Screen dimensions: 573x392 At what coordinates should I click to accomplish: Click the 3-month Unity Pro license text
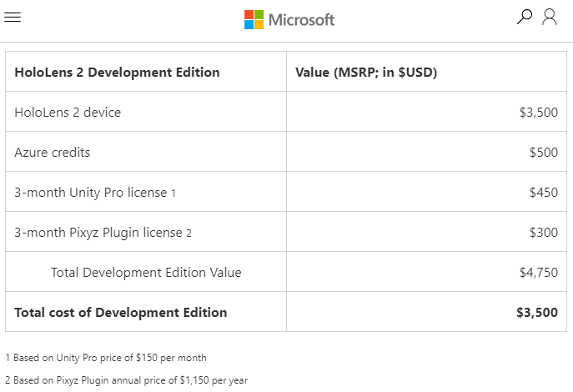tap(90, 192)
